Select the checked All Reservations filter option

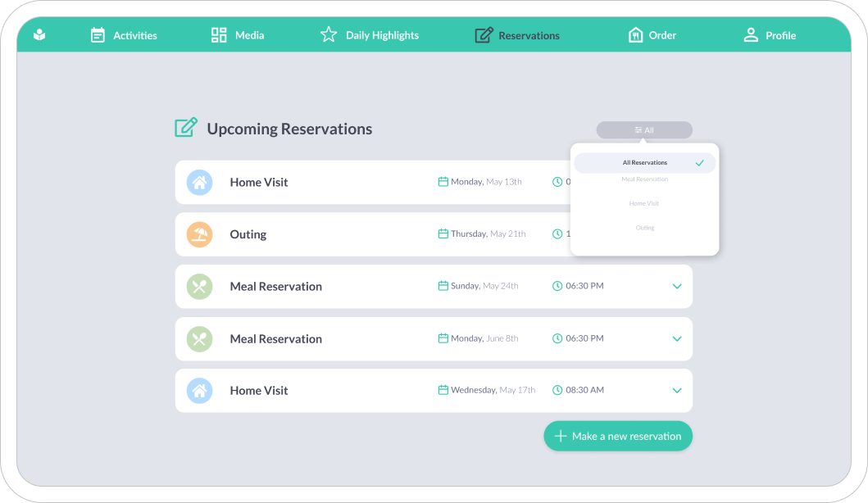[644, 163]
